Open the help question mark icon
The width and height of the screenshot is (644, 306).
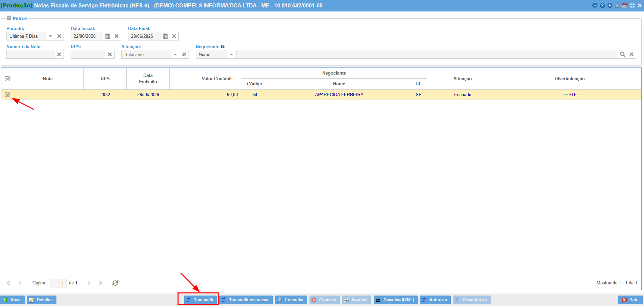tap(602, 5)
